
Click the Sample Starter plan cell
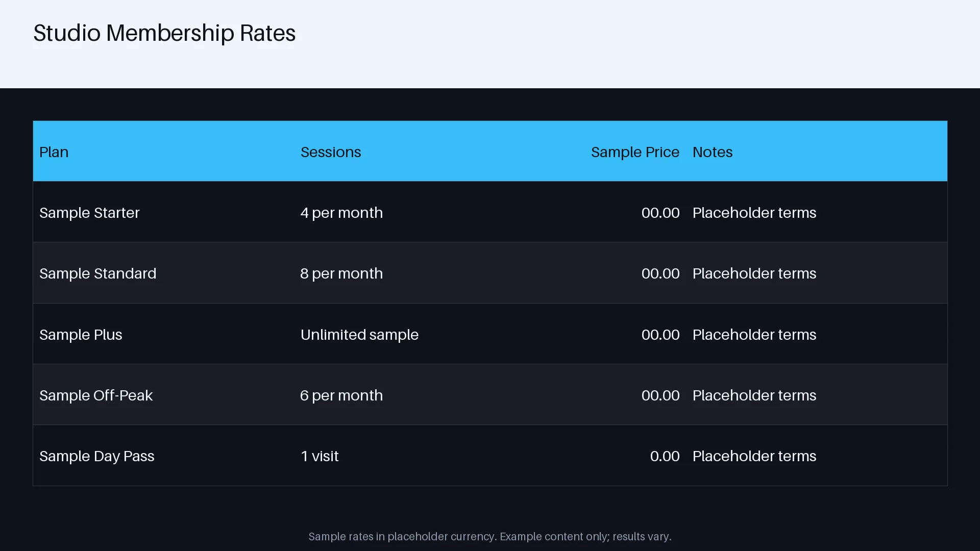(x=89, y=213)
